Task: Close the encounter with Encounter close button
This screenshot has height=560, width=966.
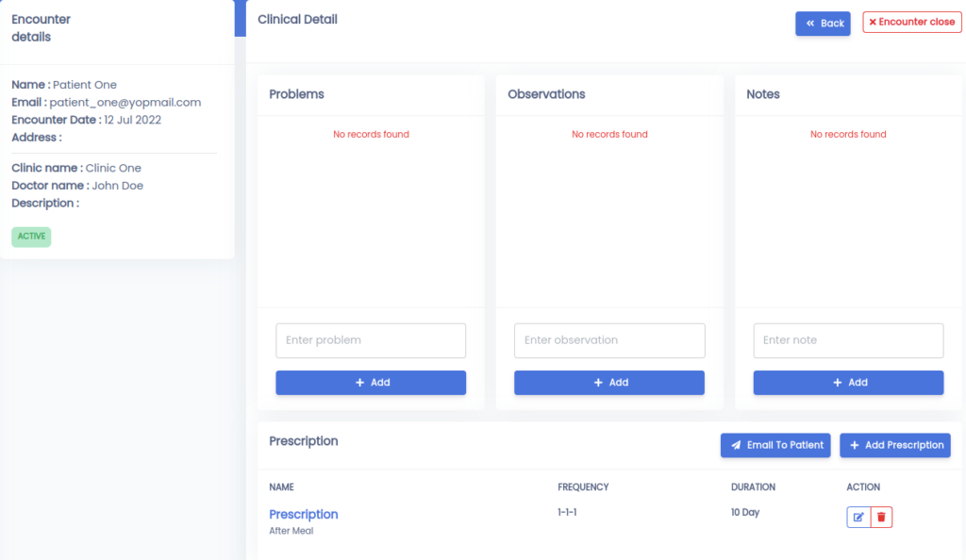Action: click(x=912, y=22)
